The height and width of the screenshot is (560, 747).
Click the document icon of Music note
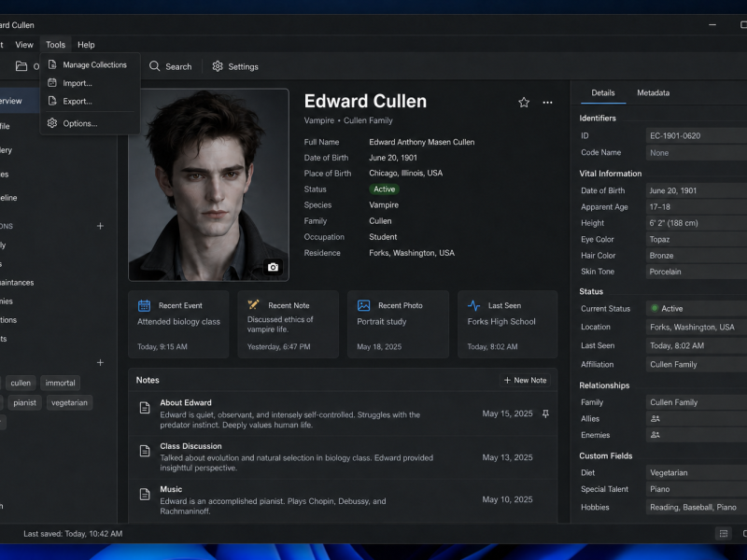click(145, 494)
